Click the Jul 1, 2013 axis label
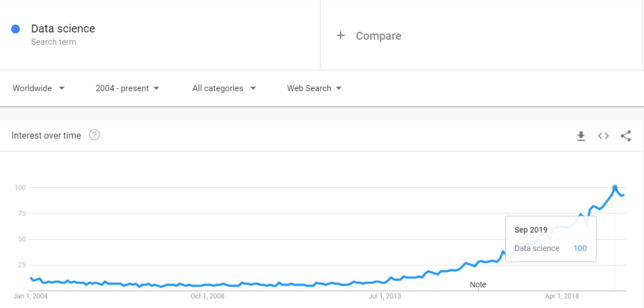644x308 pixels. [385, 296]
